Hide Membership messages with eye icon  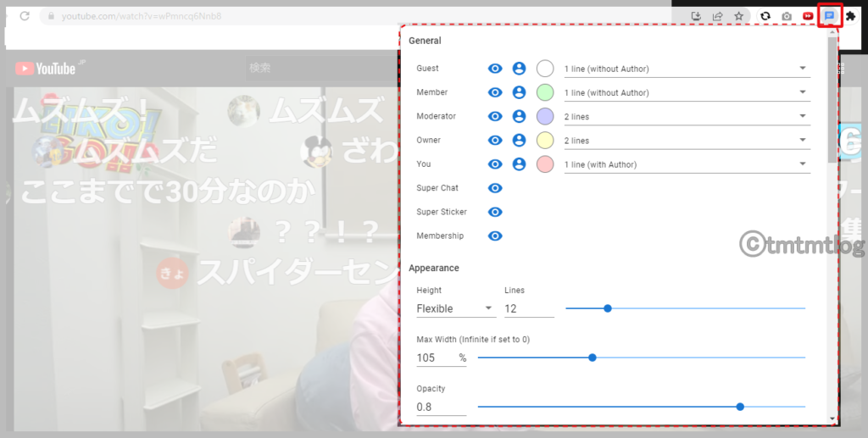tap(495, 236)
